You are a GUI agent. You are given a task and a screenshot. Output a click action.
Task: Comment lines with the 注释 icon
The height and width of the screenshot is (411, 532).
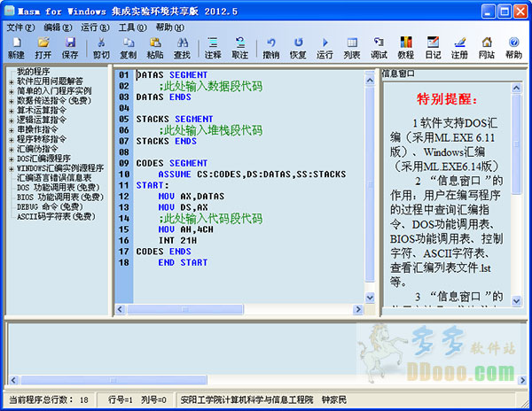coord(213,48)
